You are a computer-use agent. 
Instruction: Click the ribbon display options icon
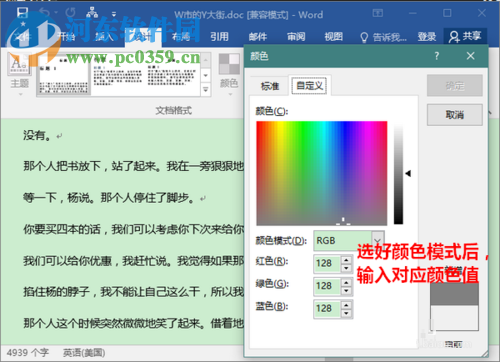coord(378,13)
